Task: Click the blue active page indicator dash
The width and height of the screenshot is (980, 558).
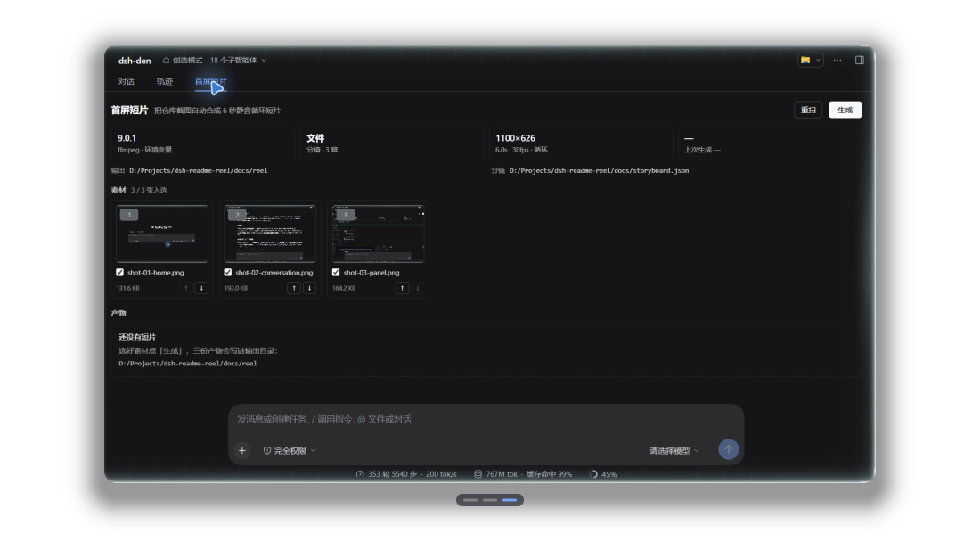Action: tap(510, 500)
